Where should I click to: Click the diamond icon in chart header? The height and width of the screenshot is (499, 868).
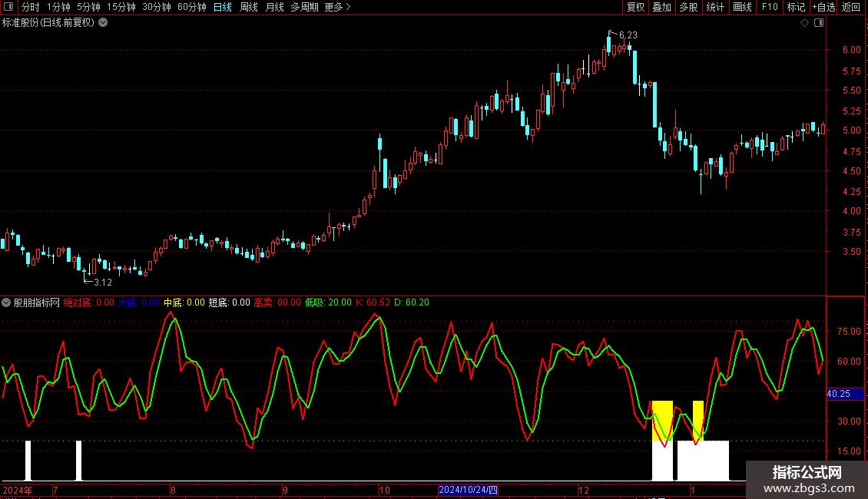pos(804,23)
